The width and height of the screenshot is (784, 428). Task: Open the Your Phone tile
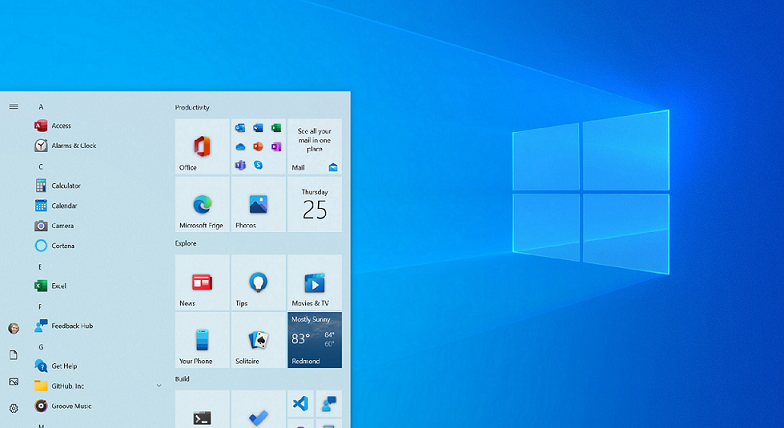pyautogui.click(x=202, y=340)
